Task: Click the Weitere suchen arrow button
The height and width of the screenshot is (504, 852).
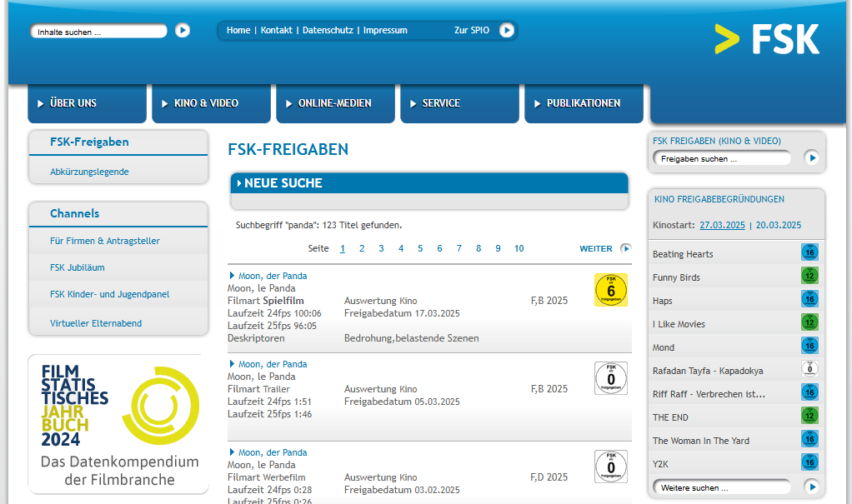Action: point(811,487)
